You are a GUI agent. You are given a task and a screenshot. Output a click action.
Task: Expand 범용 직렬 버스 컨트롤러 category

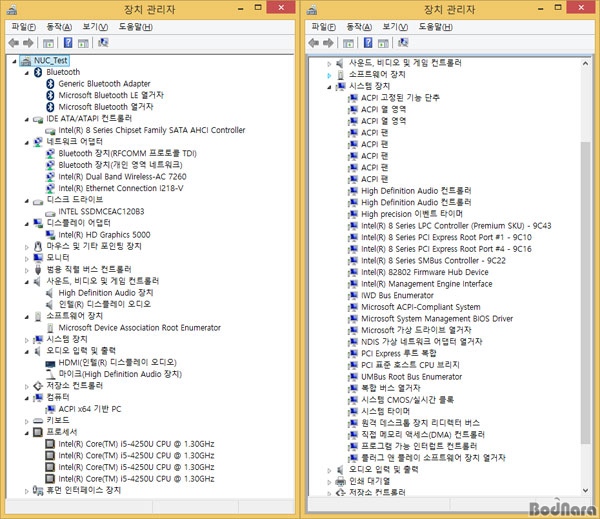26,270
